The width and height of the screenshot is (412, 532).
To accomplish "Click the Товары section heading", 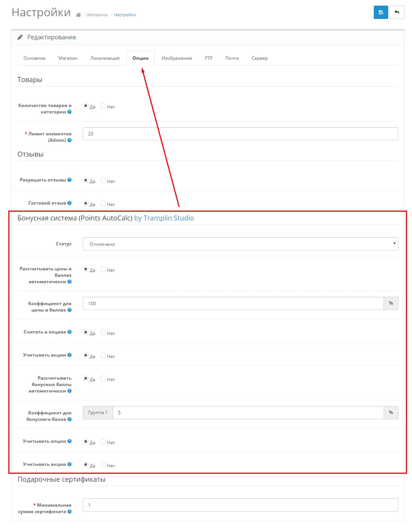I will (30, 80).
